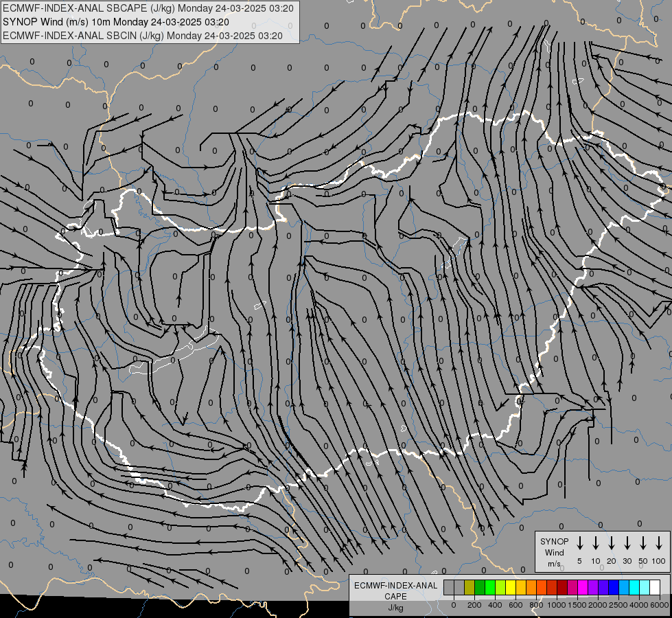Select the deep blue CAPE swatch before 2500
This screenshot has height=618, width=672.
coord(613,587)
